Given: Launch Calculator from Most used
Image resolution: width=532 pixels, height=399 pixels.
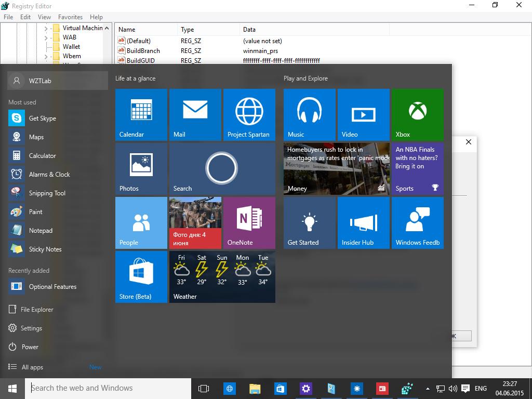Looking at the screenshot, I should pyautogui.click(x=58, y=155).
